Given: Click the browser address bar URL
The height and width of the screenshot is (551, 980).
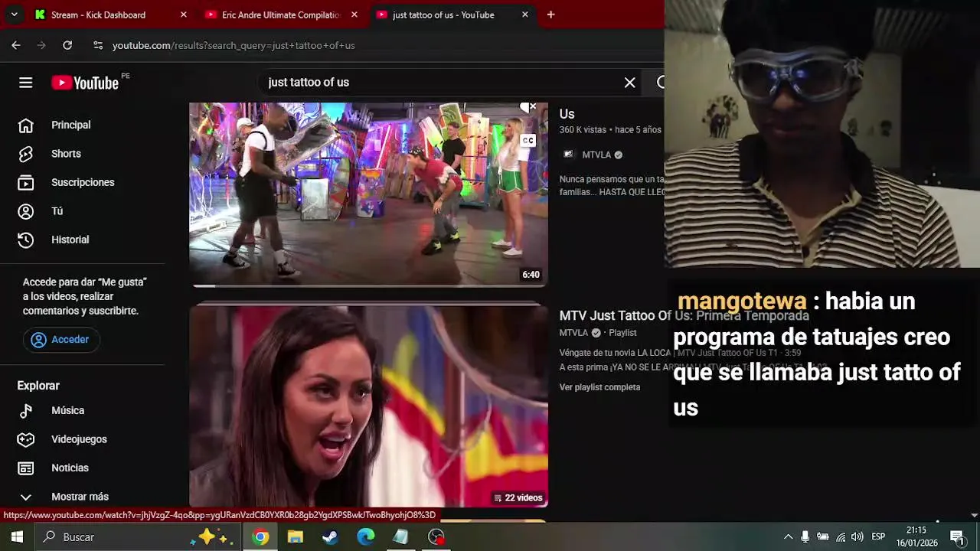Looking at the screenshot, I should 234,45.
